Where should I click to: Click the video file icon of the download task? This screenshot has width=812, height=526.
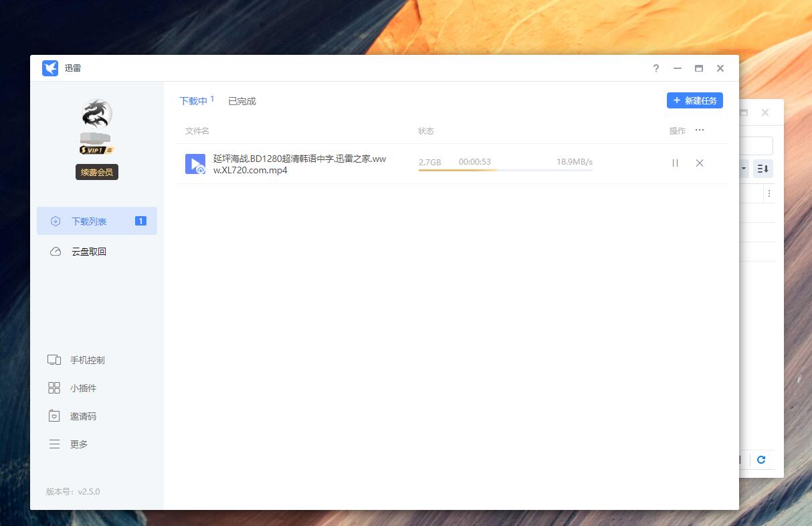[195, 164]
